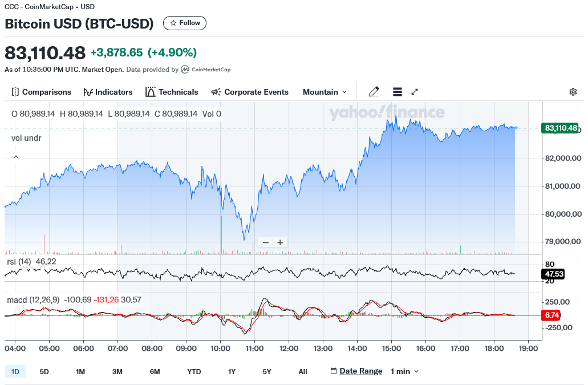Click the 82,000.00 price axis label
This screenshot has height=385, width=588.
[563, 158]
